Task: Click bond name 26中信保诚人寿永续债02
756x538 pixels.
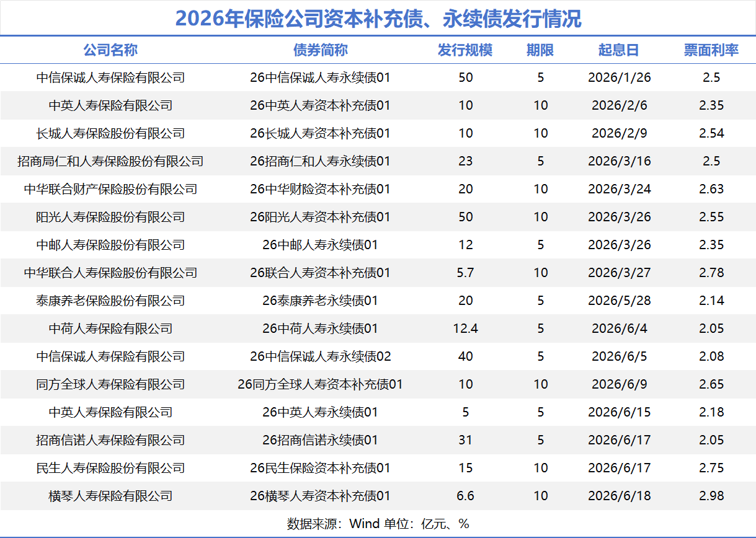Action: [x=320, y=356]
